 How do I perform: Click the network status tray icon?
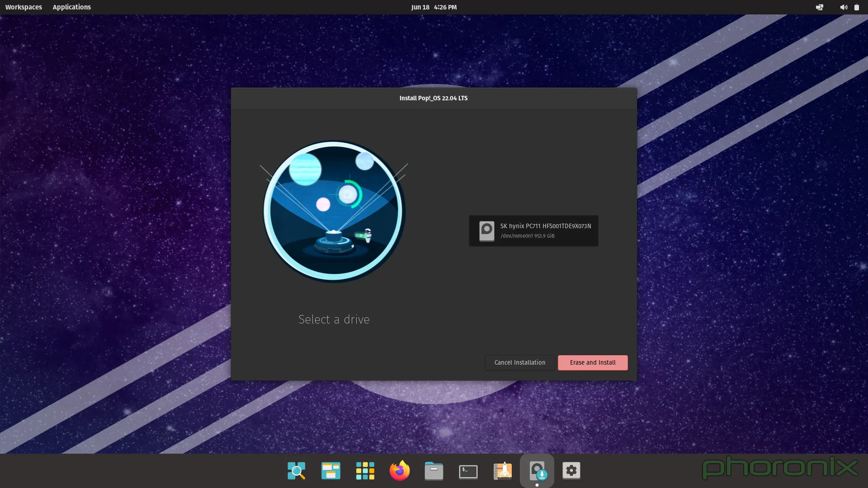click(x=819, y=7)
